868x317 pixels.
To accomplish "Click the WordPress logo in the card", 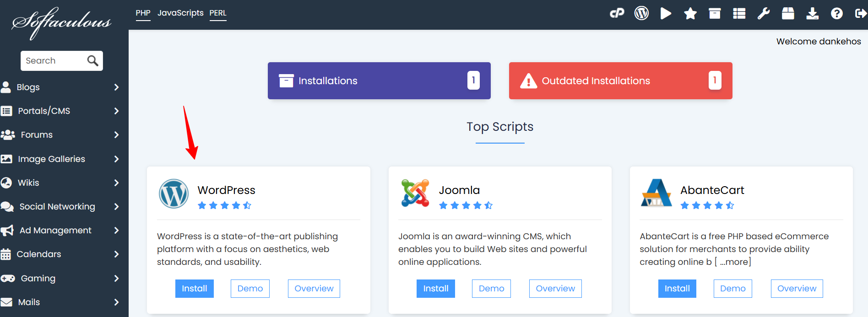I will (x=174, y=193).
